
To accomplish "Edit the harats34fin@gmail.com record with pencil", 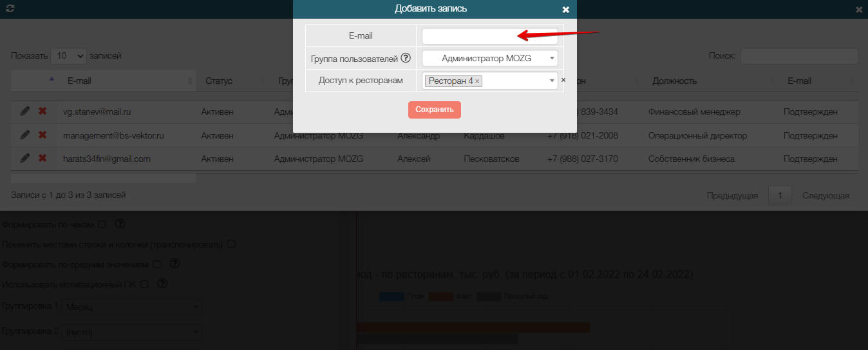I will [25, 159].
